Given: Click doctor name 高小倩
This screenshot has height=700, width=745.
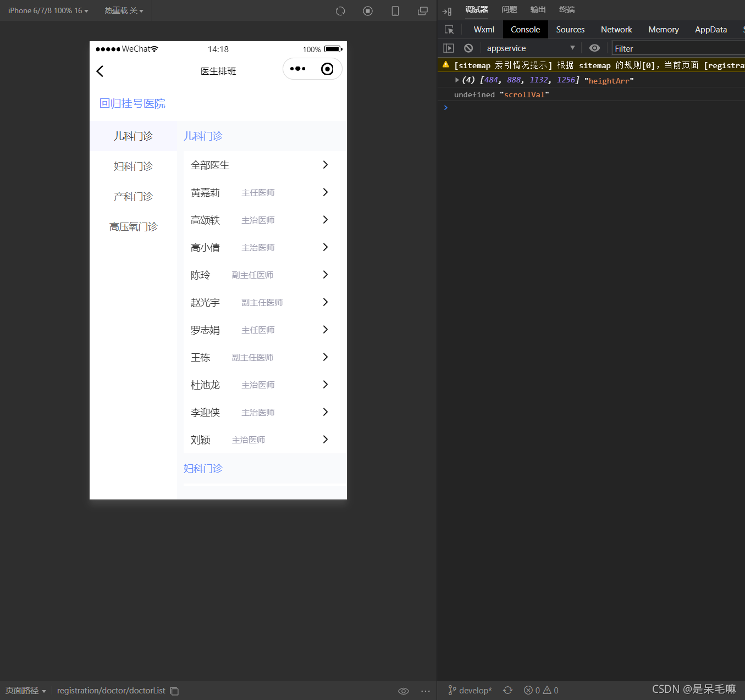Looking at the screenshot, I should pyautogui.click(x=205, y=248).
